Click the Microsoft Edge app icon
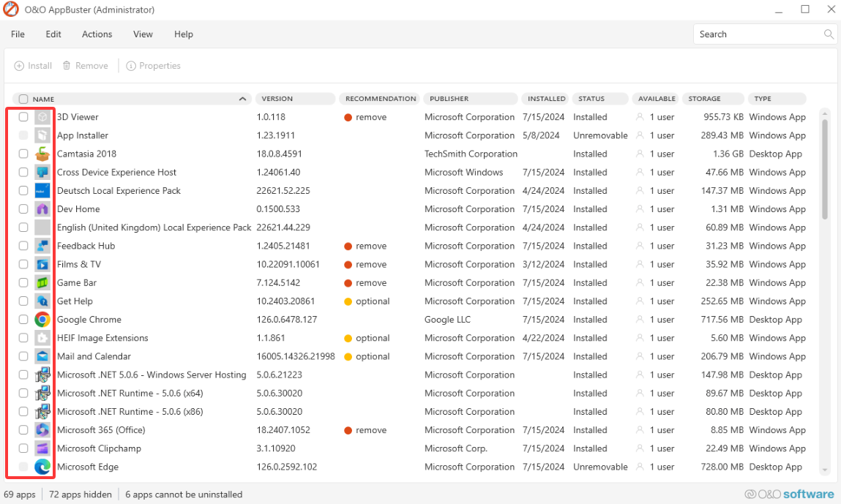Screen dimensions: 841x504 (x=42, y=467)
